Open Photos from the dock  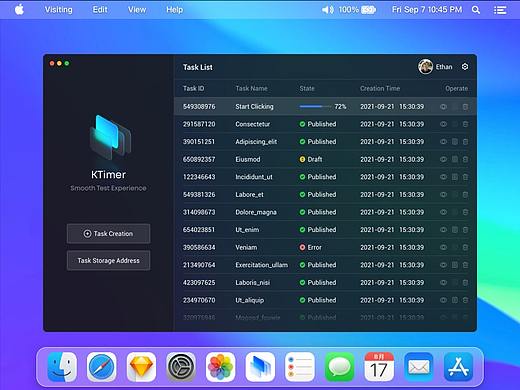point(220,367)
